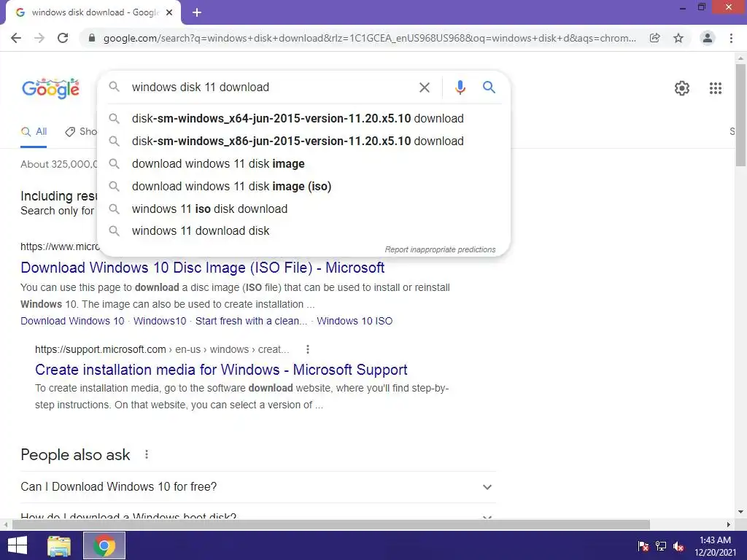Click the horizontal scrollbar thumb
Screen dimensions: 747x560
point(331,525)
